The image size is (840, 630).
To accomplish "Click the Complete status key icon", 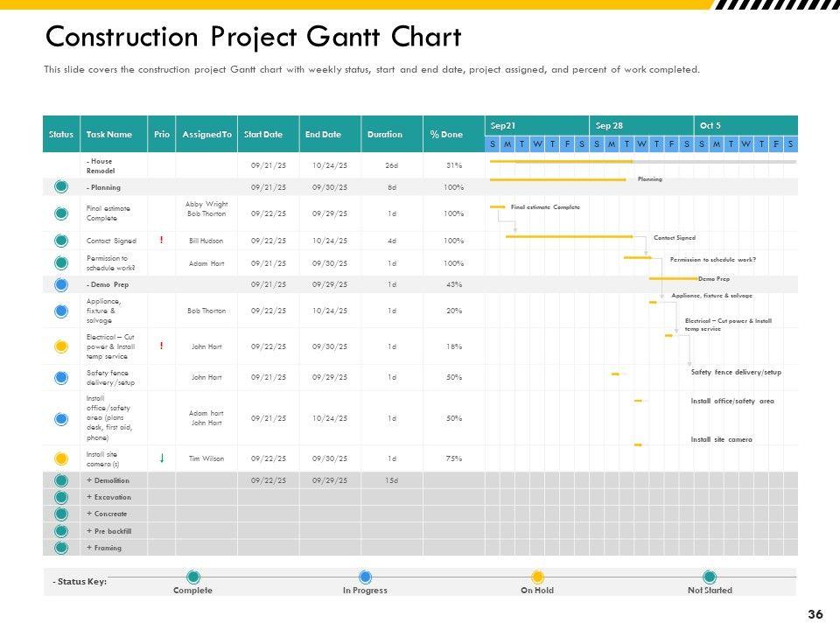I will [193, 577].
